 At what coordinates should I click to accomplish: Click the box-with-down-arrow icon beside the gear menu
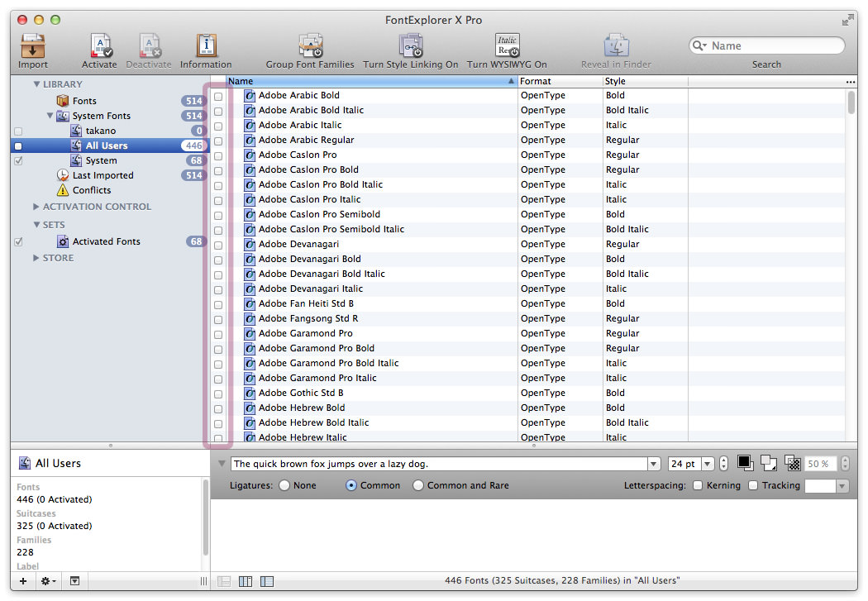tap(74, 580)
